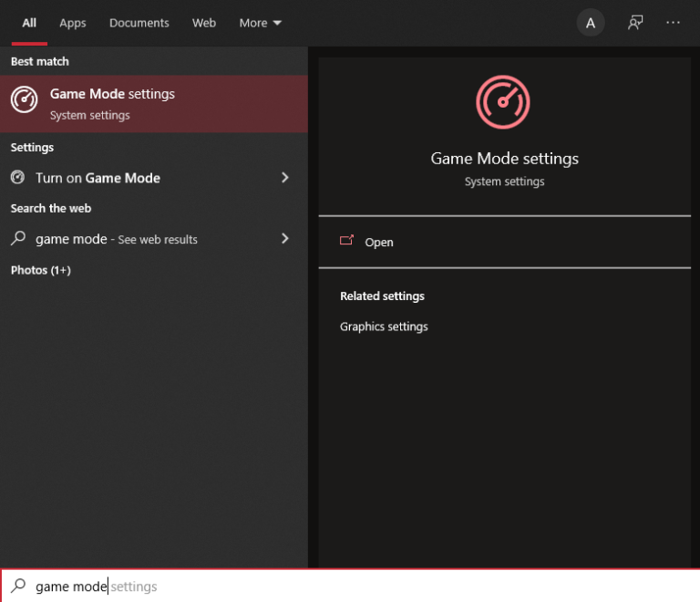Click the Photos (1+) category
Image resolution: width=700 pixels, height=602 pixels.
pyautogui.click(x=41, y=270)
